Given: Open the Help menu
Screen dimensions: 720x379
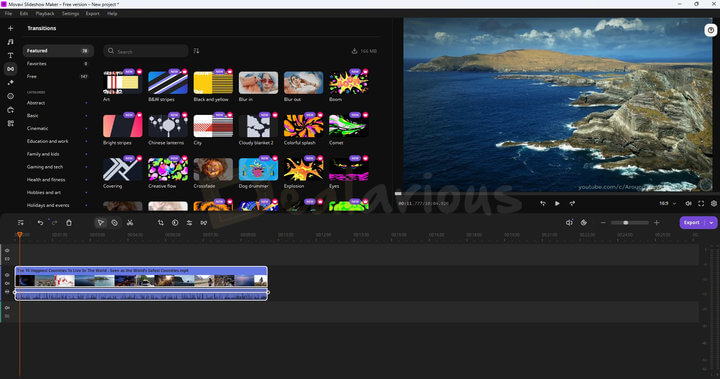Looking at the screenshot, I should click(x=112, y=14).
